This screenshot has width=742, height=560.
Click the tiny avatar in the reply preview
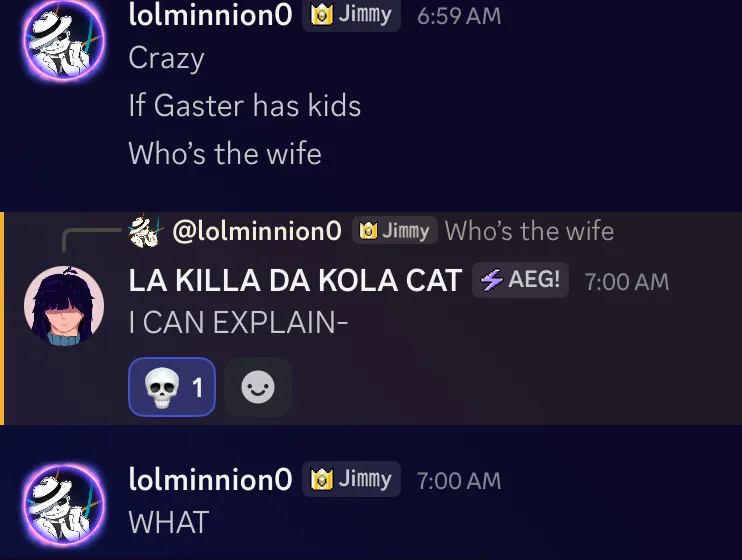[x=145, y=232]
